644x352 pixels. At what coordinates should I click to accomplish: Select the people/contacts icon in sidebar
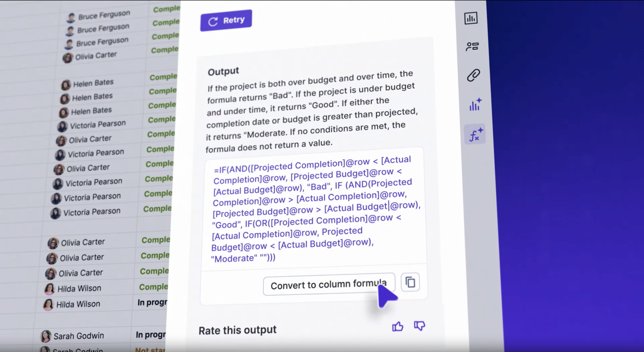(472, 47)
